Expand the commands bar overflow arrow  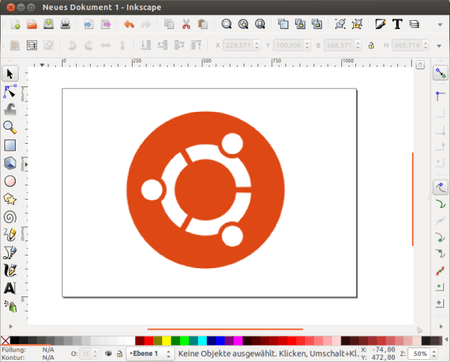440,25
